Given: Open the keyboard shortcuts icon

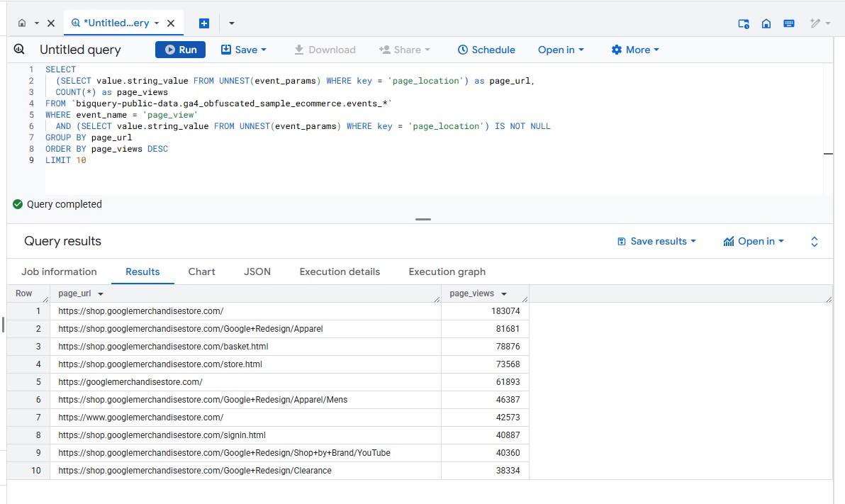Looking at the screenshot, I should tap(789, 23).
